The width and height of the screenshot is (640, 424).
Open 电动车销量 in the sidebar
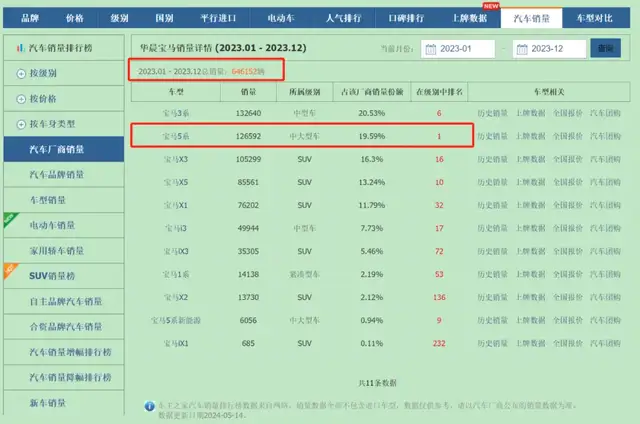pos(52,225)
